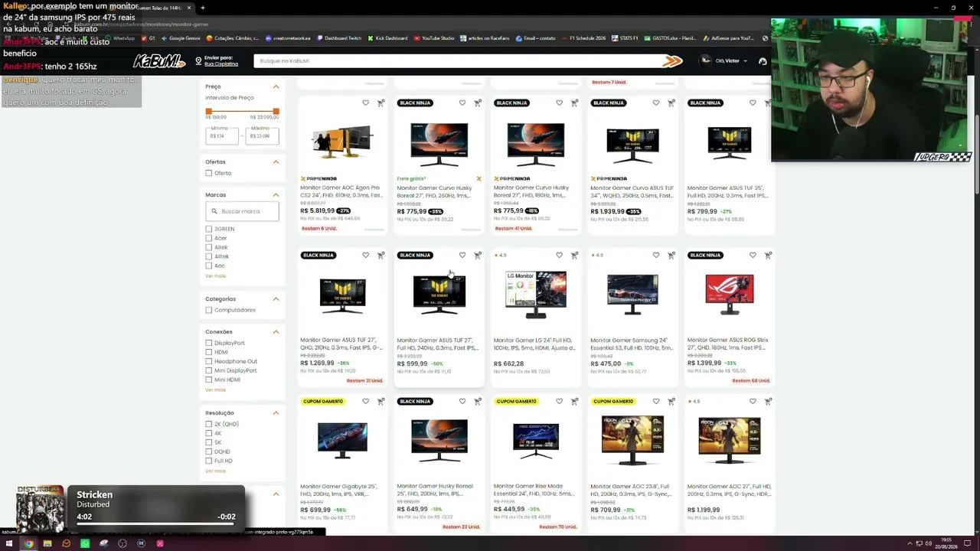Viewport: 980px width, 551px height.
Task: Favorite the ASUS ROG Strix 27" monitor
Action: [x=753, y=255]
